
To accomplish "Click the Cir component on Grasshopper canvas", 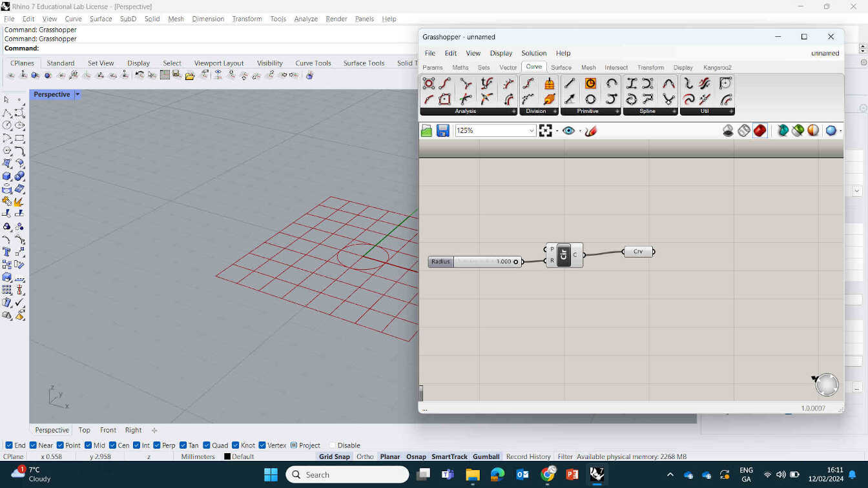I will click(x=564, y=255).
